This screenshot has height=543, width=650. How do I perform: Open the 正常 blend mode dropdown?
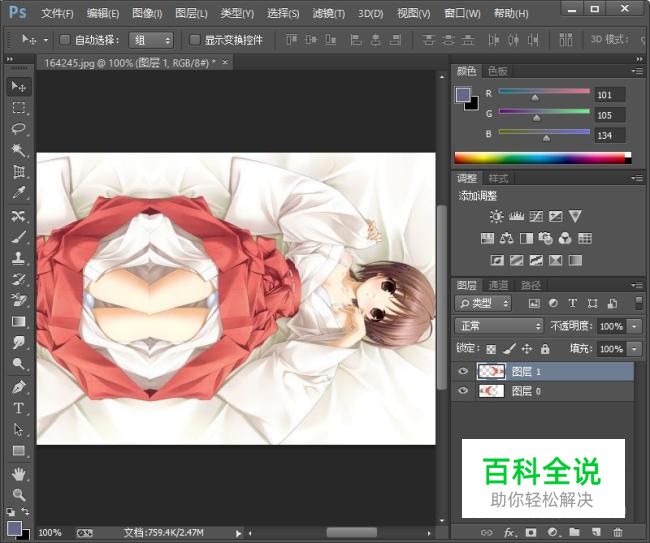(499, 326)
